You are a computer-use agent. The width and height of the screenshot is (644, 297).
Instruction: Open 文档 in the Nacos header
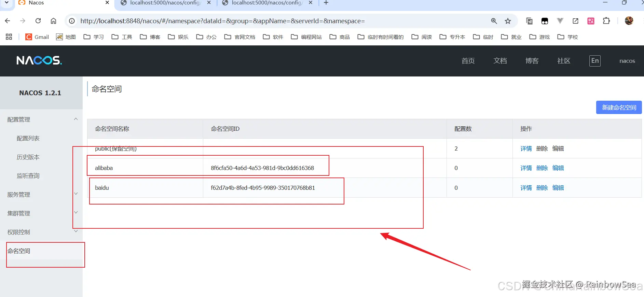click(500, 61)
